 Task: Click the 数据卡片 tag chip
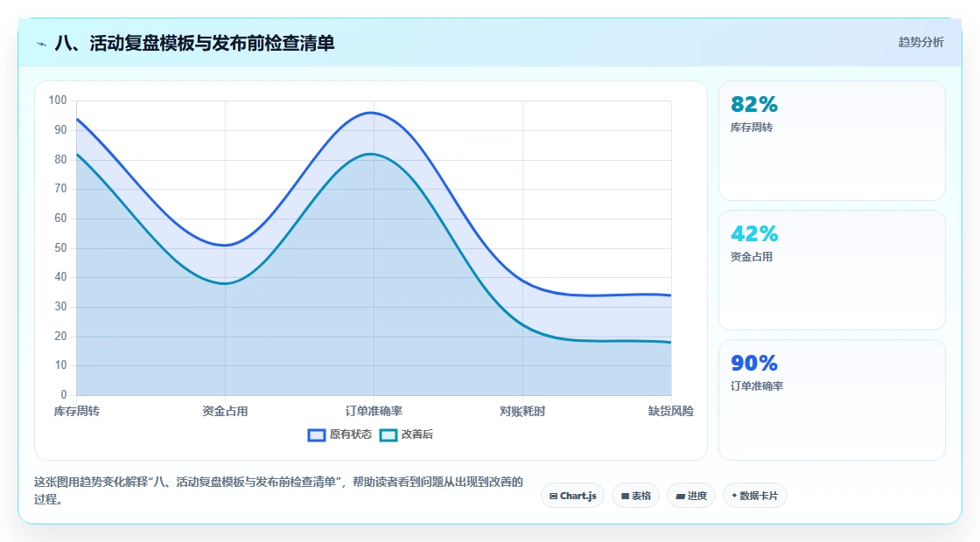755,496
